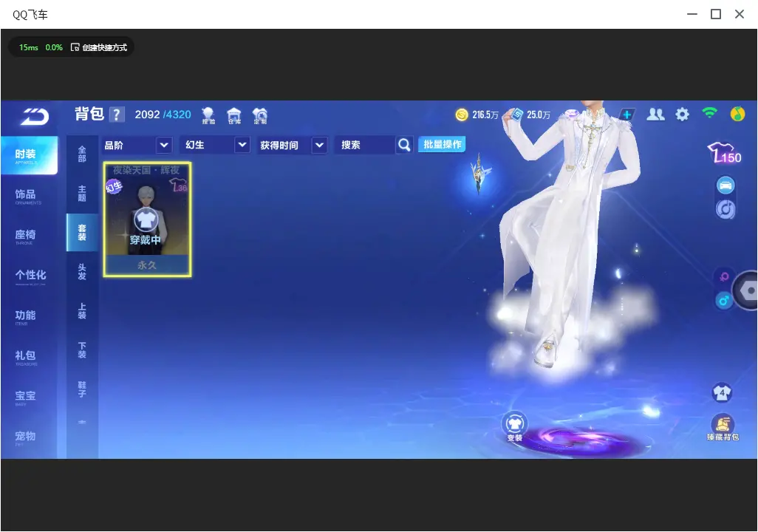
Task: Select the 套装 suit sub-tab
Action: pos(82,233)
